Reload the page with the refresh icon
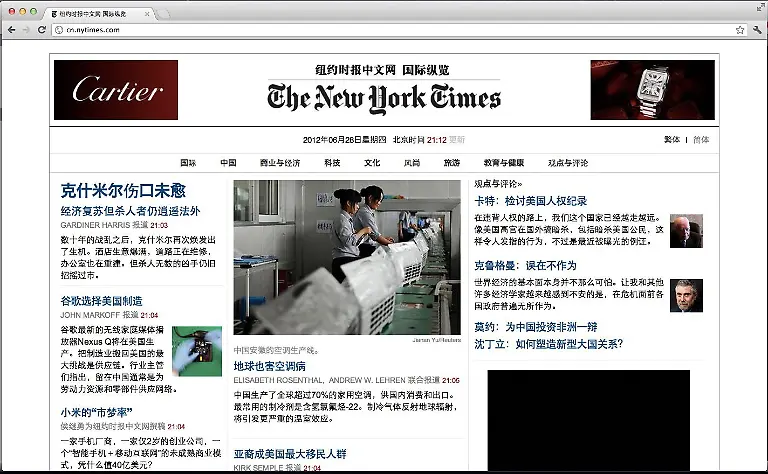Screen dimensions: 768x474 (42, 30)
